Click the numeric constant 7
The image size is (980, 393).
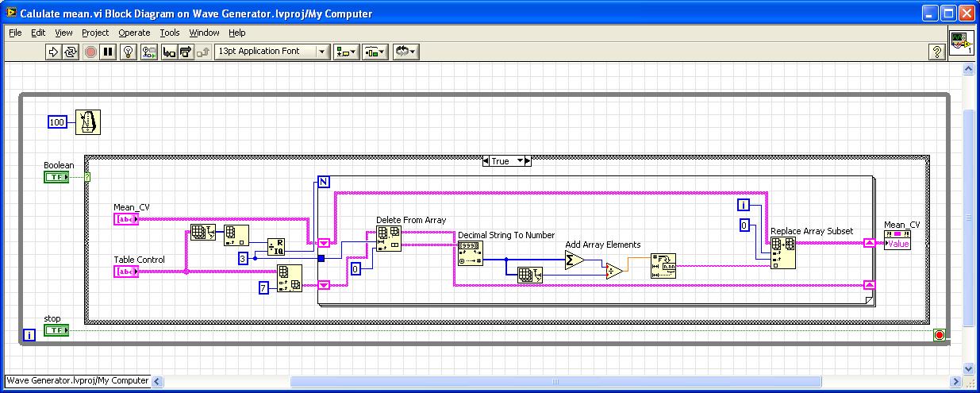click(264, 288)
